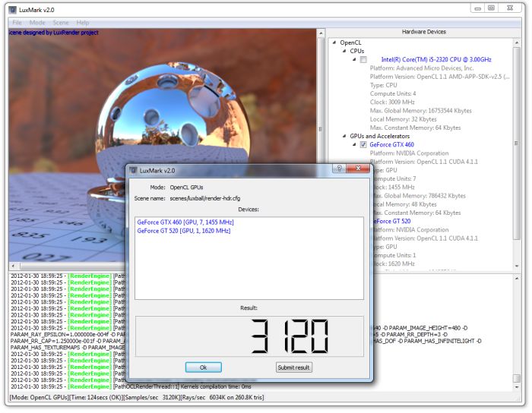Collapse the CPUs tree node

(x=344, y=51)
